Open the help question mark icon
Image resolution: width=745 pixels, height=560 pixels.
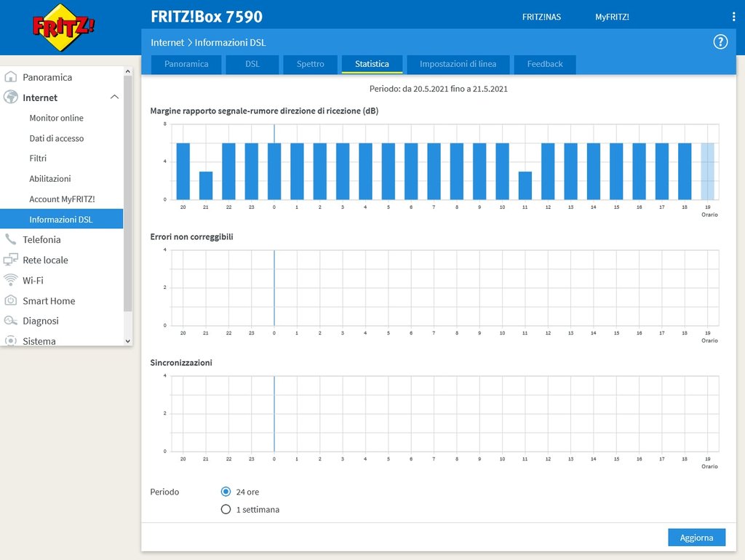point(720,41)
